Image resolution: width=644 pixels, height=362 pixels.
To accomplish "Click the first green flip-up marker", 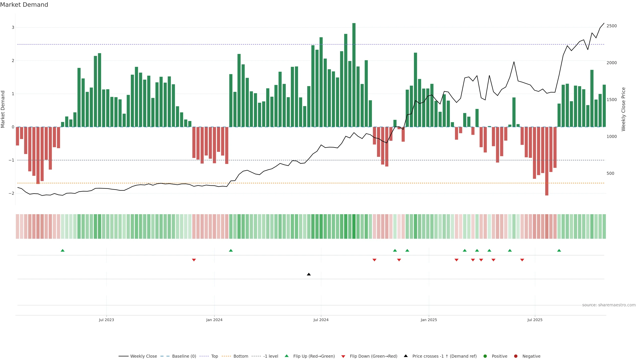I will coord(63,250).
